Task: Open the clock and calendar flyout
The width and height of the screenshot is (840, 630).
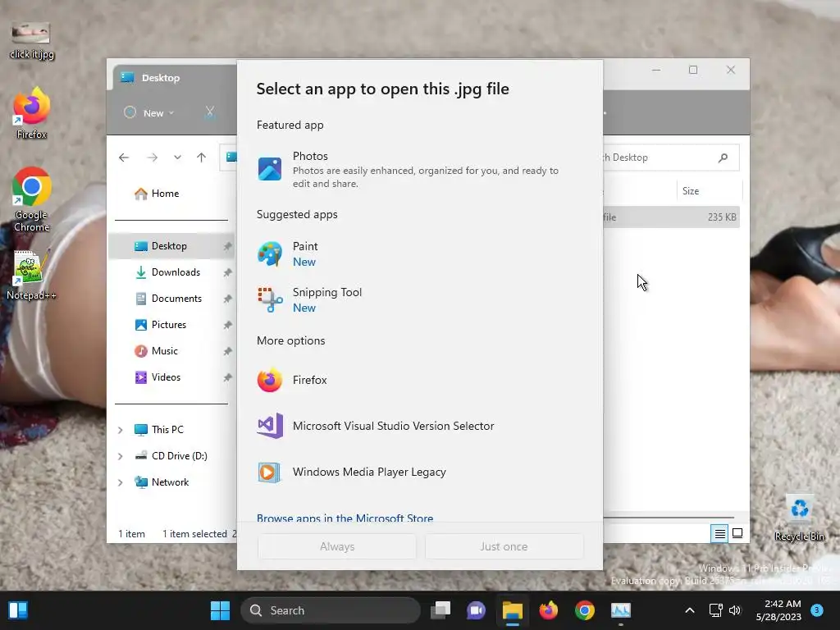Action: (778, 610)
